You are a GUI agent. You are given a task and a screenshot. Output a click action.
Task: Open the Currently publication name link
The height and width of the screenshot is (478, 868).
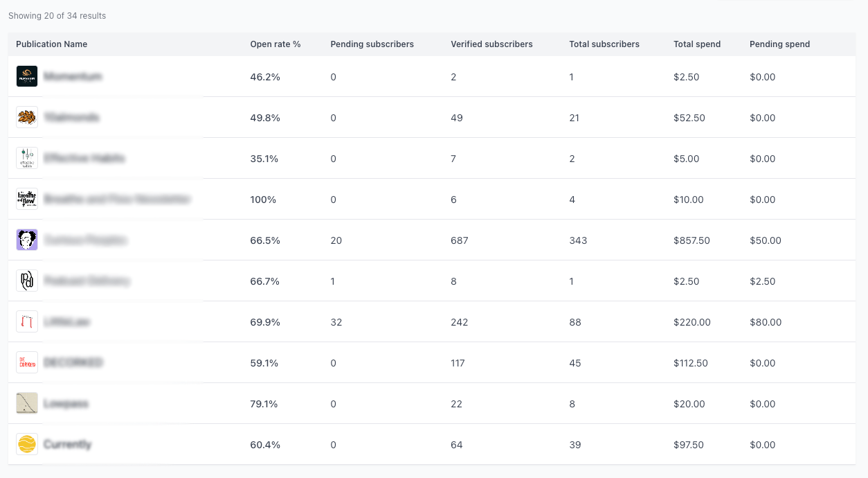(x=67, y=444)
